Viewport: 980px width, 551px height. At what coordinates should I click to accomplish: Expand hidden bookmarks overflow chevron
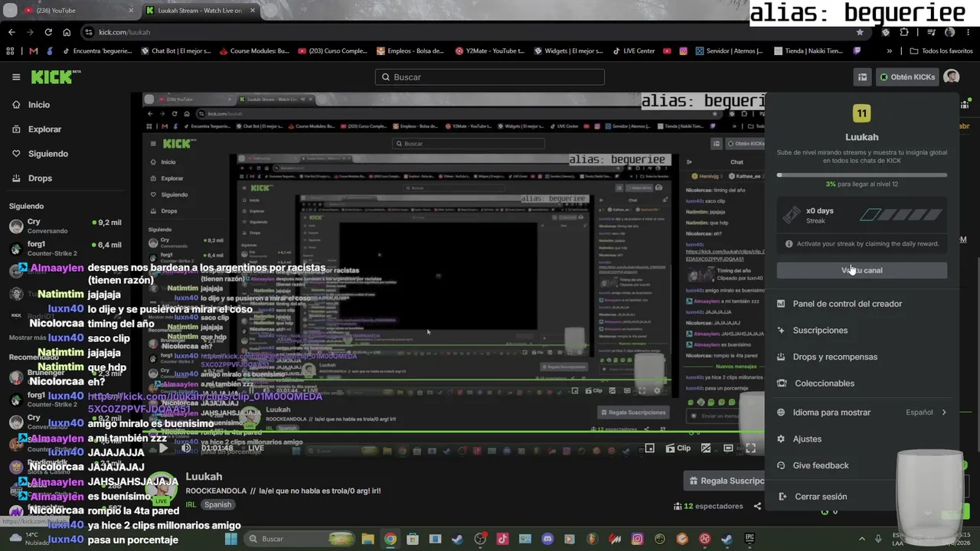tap(889, 51)
